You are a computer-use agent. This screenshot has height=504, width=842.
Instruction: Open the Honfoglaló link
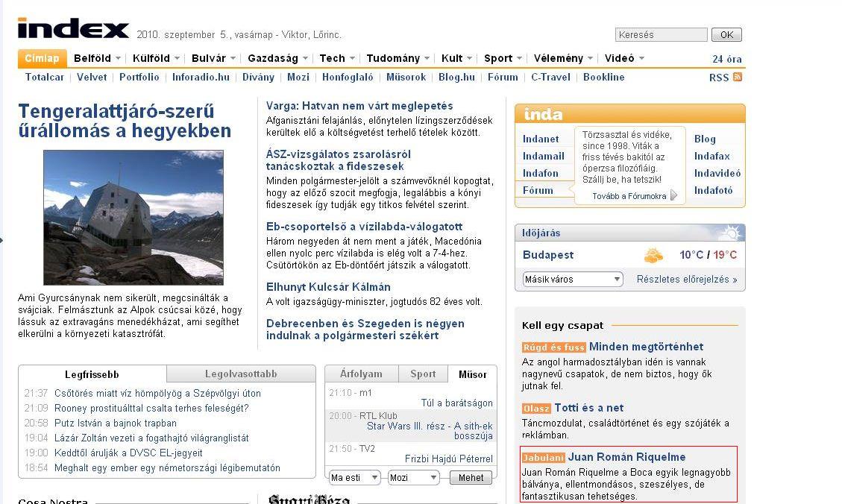[x=348, y=77]
